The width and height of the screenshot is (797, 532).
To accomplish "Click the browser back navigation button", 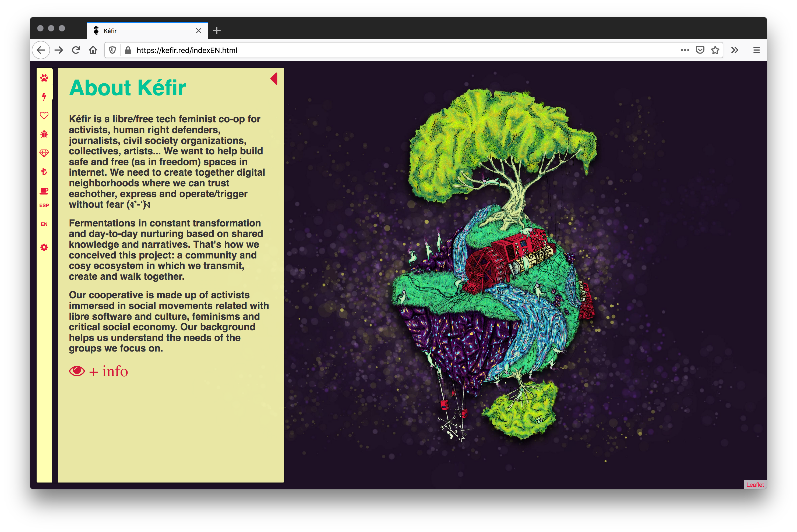I will tap(40, 50).
